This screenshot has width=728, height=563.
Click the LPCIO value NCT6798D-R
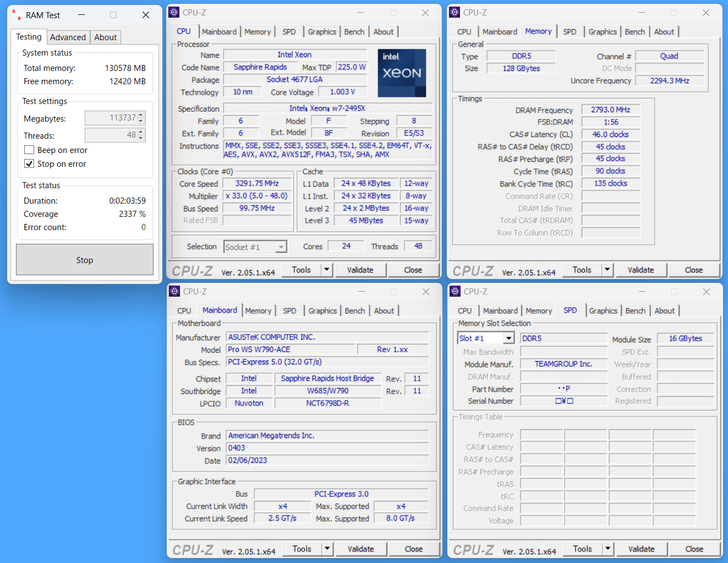click(x=328, y=403)
